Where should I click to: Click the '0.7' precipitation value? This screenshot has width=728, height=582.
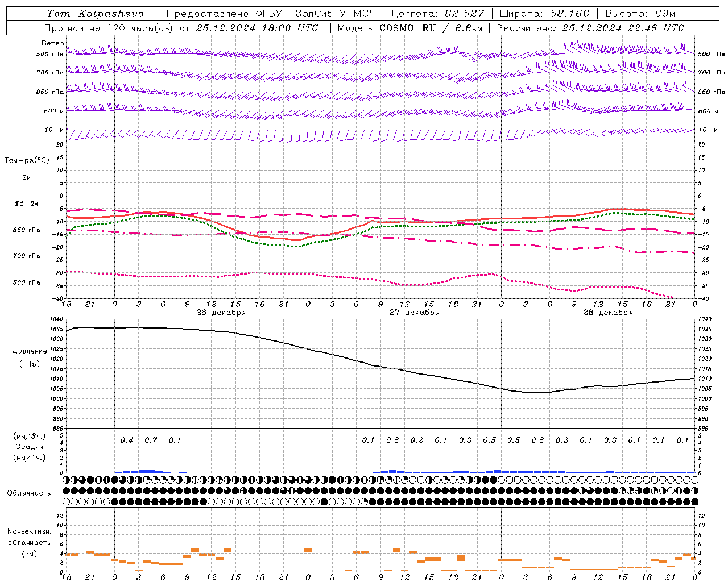(151, 440)
